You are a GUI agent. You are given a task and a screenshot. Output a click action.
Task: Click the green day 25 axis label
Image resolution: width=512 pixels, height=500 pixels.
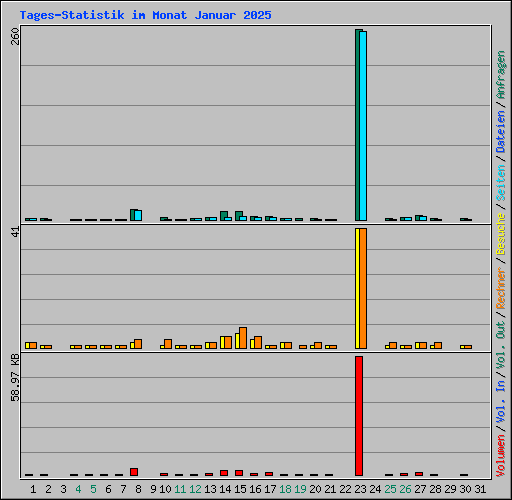pos(390,489)
